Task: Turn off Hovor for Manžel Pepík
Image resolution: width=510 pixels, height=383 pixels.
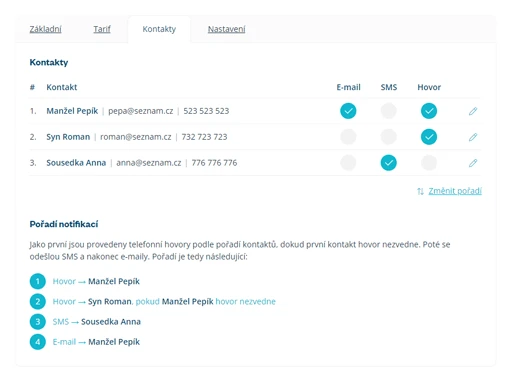Action: point(429,111)
